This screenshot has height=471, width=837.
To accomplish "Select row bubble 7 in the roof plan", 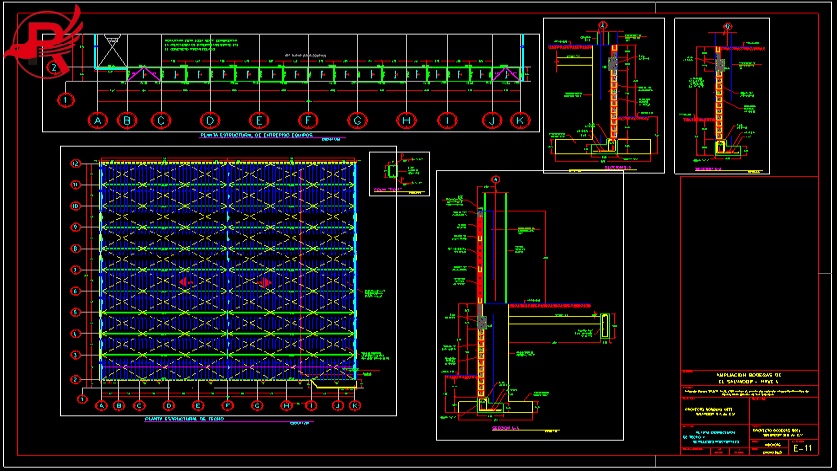I will (x=75, y=270).
